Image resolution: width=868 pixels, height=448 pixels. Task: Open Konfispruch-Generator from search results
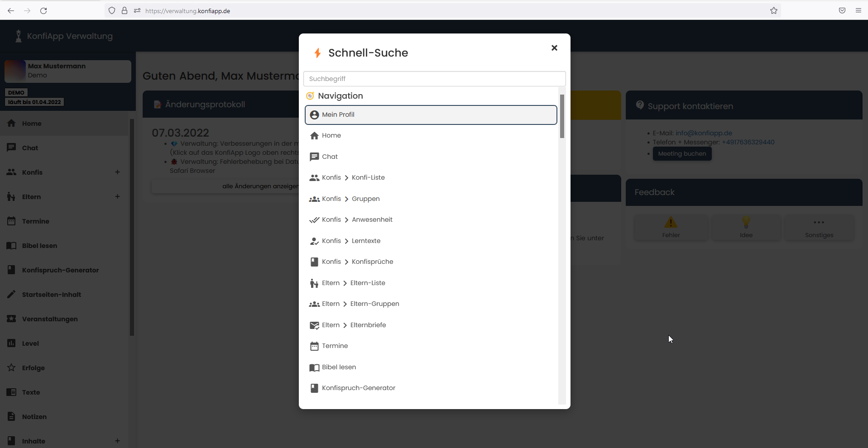358,388
